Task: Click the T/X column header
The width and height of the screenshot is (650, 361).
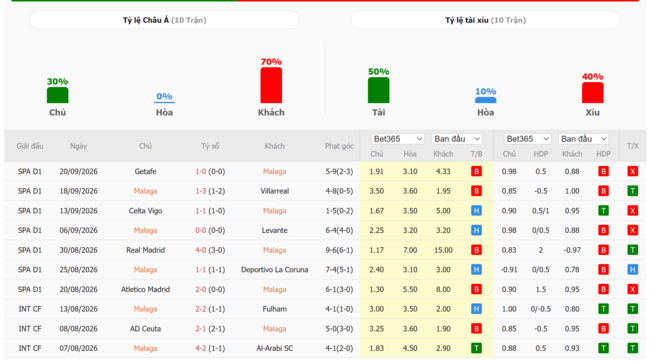Action: 633,146
